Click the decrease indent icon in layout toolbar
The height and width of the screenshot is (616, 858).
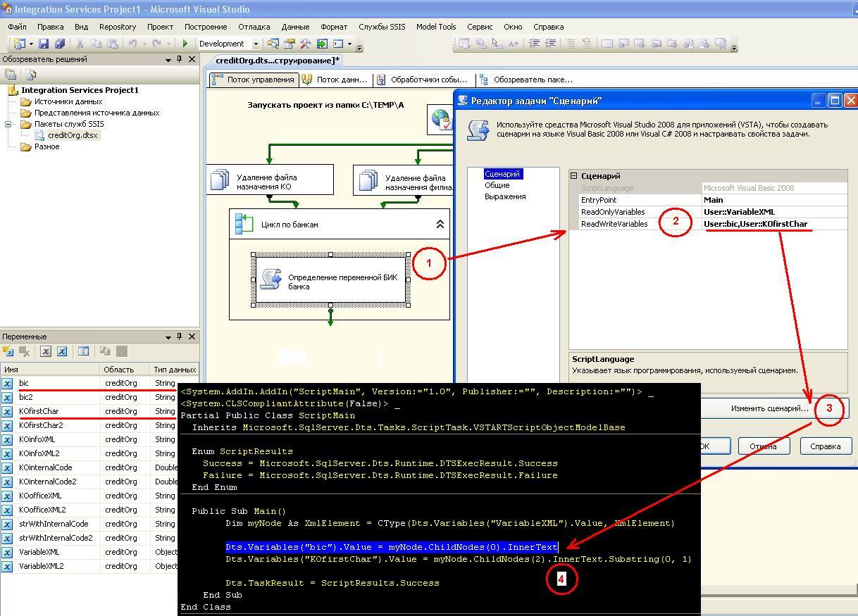tap(534, 44)
